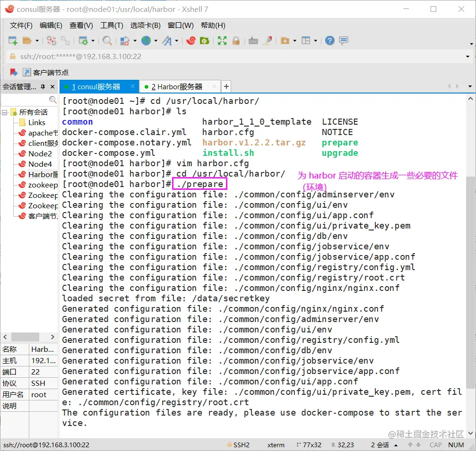The image size is (476, 451).
Task: Open Help with the blue question icon
Action: pos(329,40)
